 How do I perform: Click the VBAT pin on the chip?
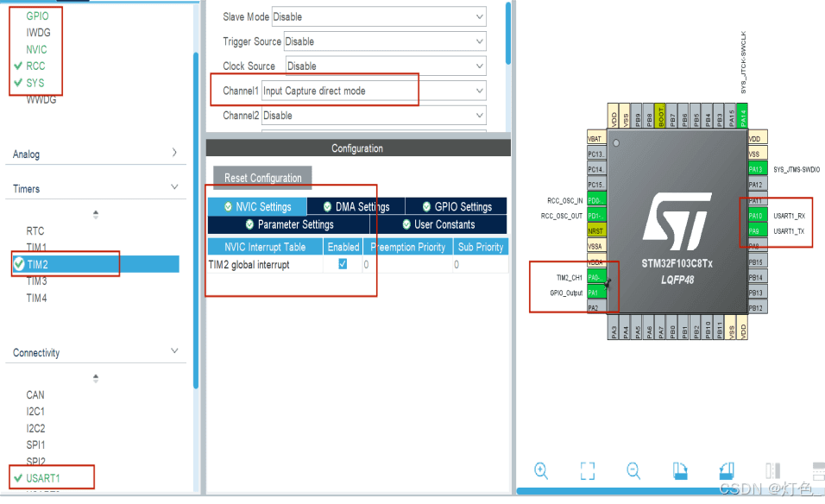(596, 139)
